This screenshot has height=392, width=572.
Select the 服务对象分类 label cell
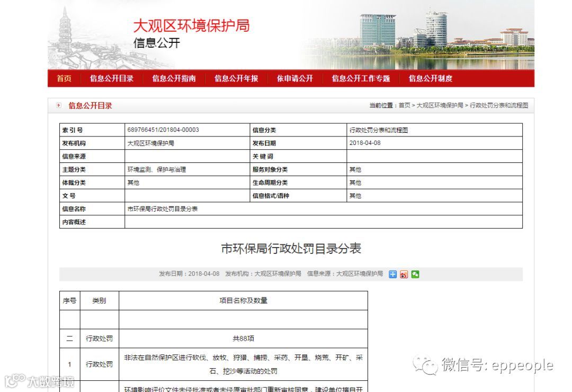298,169
